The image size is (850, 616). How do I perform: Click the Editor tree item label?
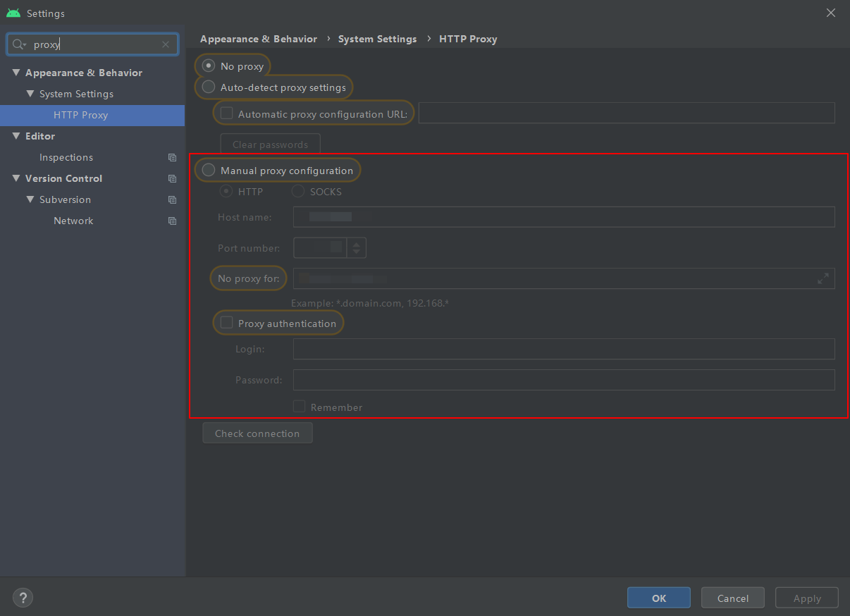coord(40,136)
